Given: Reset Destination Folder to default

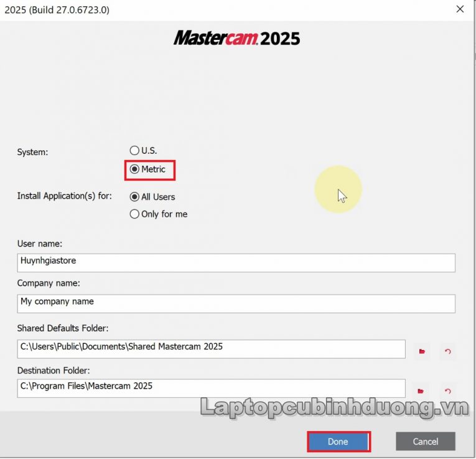Looking at the screenshot, I should (448, 391).
